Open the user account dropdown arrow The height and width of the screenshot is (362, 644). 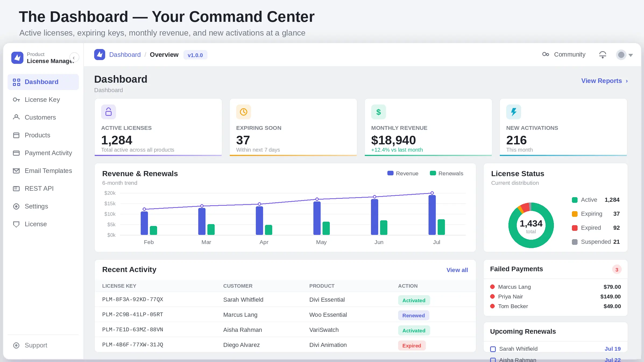click(631, 55)
